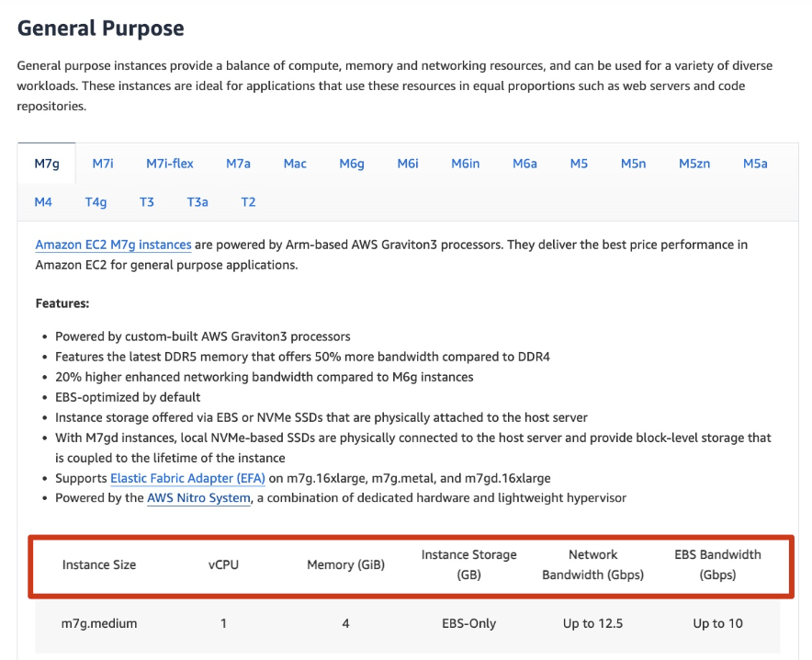Switch to the M5a tab
Screen dimensions: 812x660
pyautogui.click(x=755, y=164)
